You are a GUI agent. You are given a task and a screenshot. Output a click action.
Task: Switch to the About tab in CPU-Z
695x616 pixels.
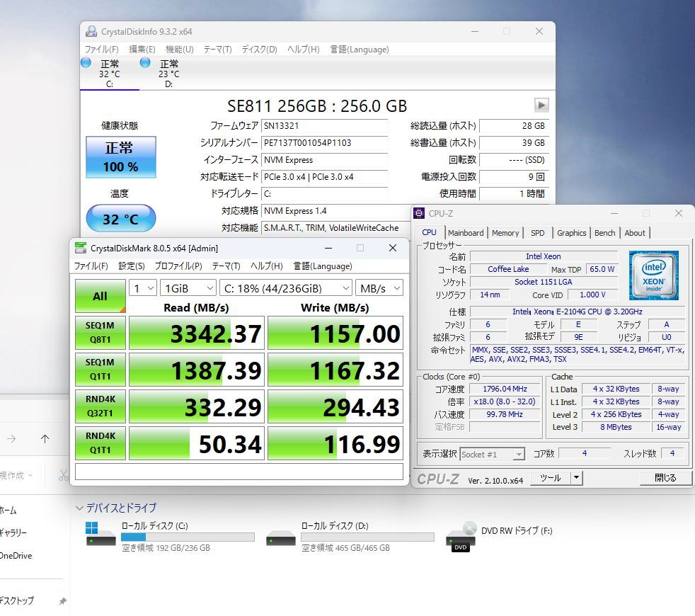(x=635, y=233)
